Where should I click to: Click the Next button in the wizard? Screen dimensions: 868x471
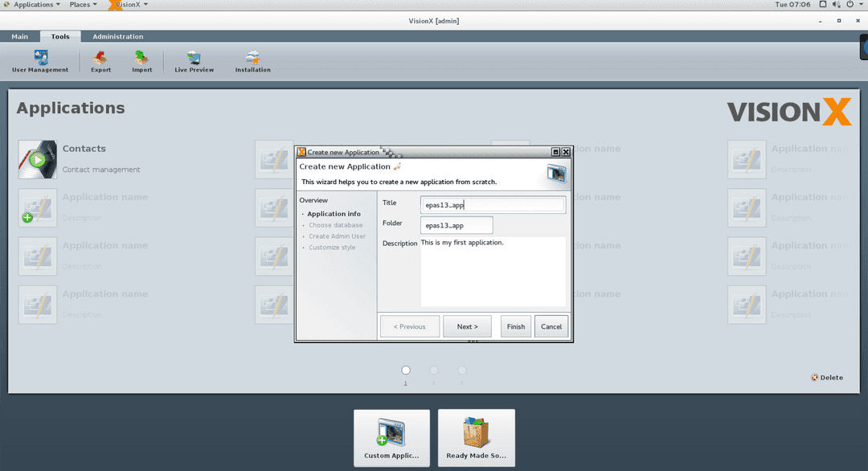[467, 326]
